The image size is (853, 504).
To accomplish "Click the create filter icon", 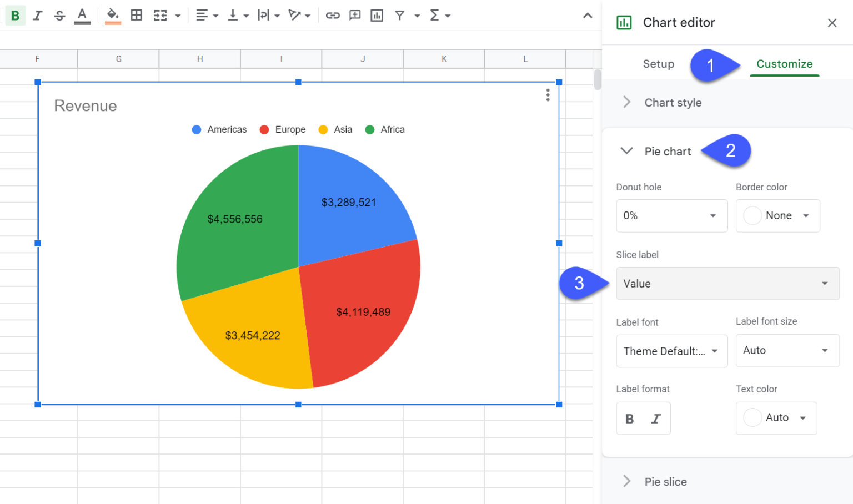I will tap(400, 16).
